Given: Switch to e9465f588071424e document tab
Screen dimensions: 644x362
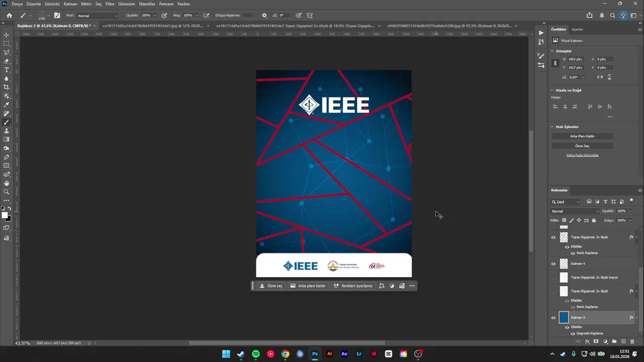Looking at the screenshot, I should [449, 26].
